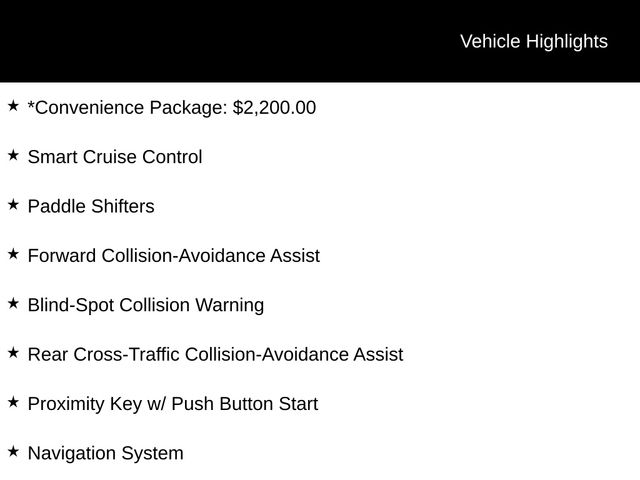The image size is (640, 480).
Task: Click the star beside Convenience Package
Action: 13,105
